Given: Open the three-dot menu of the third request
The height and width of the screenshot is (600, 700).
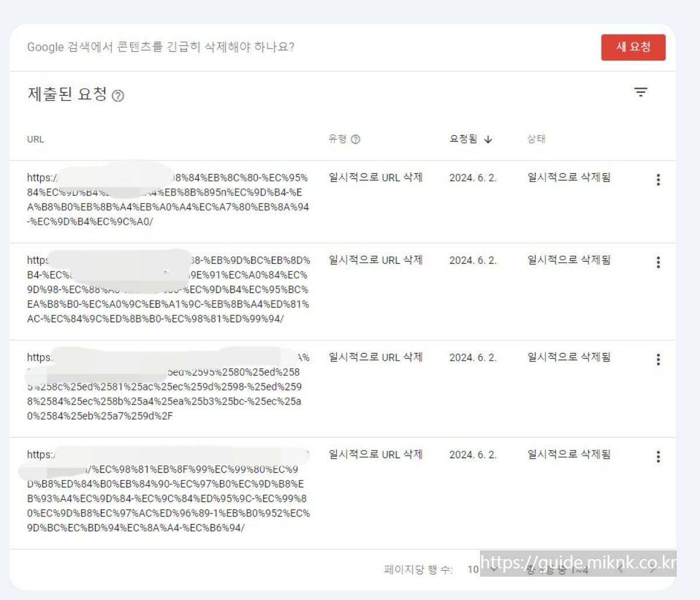Looking at the screenshot, I should tap(658, 359).
